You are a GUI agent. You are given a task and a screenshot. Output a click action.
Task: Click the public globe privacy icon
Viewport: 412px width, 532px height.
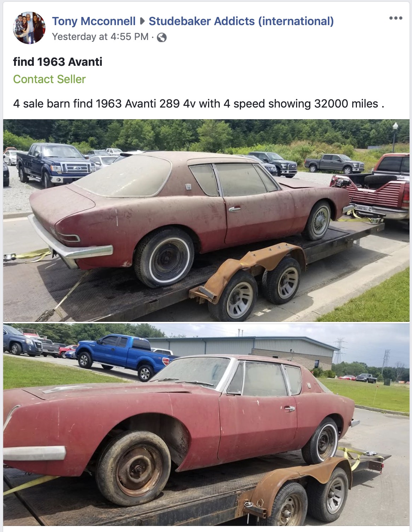tap(162, 37)
